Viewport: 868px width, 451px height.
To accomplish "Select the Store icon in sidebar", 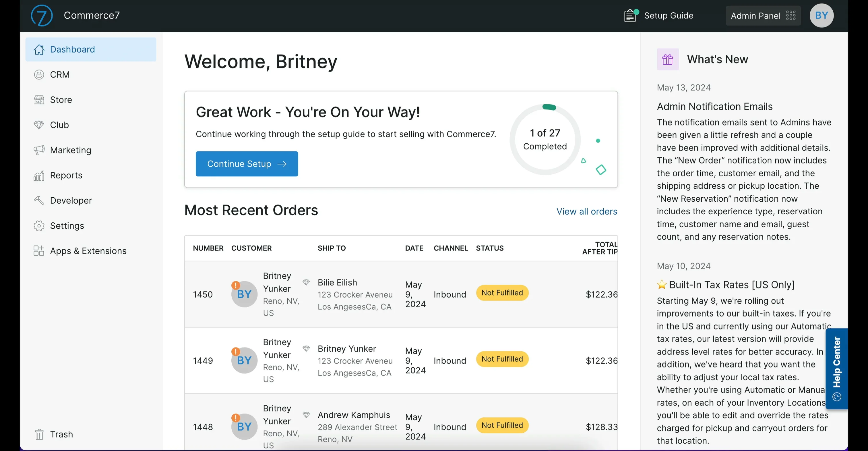I will tap(39, 99).
